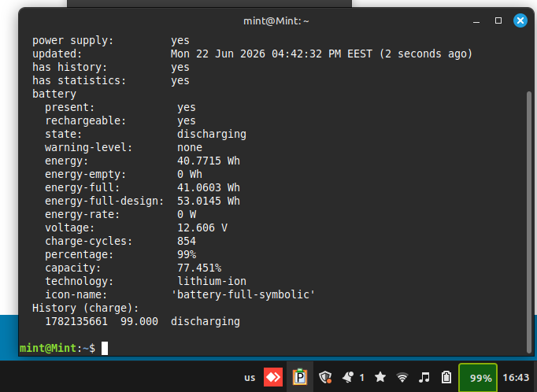Click the 'discharging' state value
This screenshot has height=392, width=537.
tap(212, 134)
